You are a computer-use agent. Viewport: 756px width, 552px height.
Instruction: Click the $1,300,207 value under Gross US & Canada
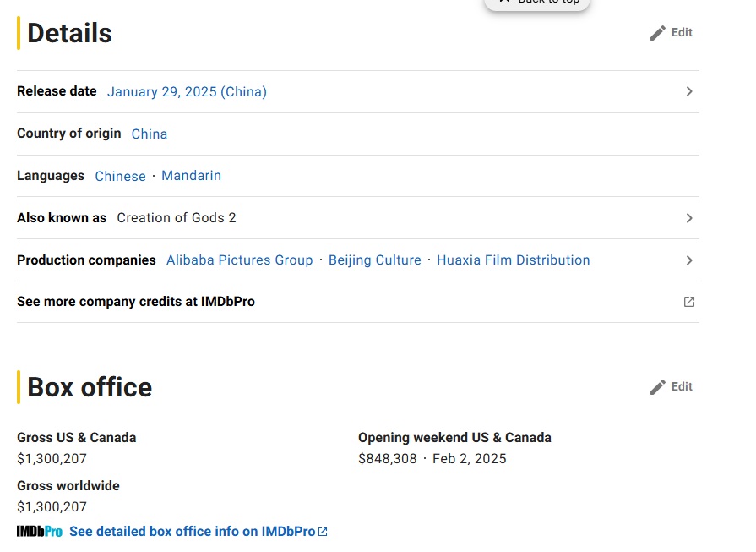coord(52,459)
